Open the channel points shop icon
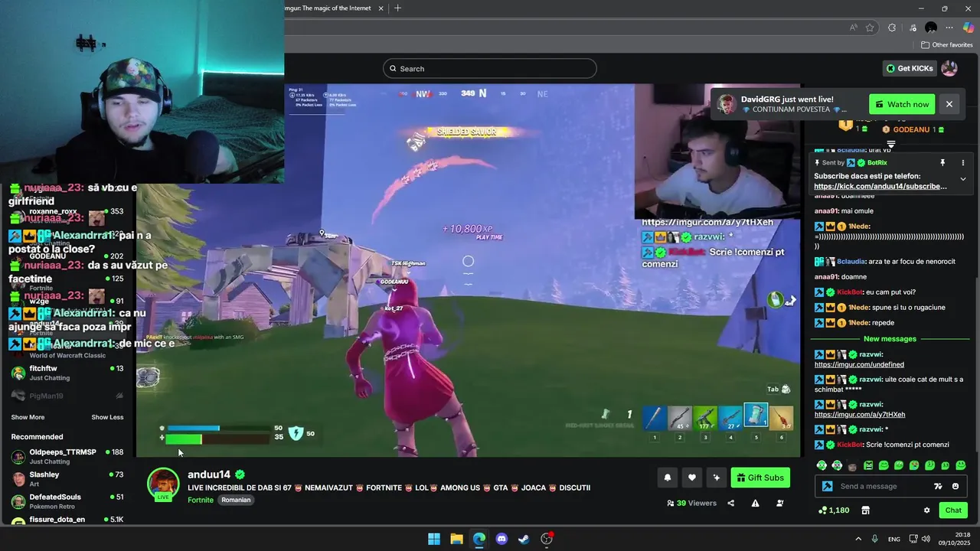Viewport: 980px width, 551px height. point(866,510)
